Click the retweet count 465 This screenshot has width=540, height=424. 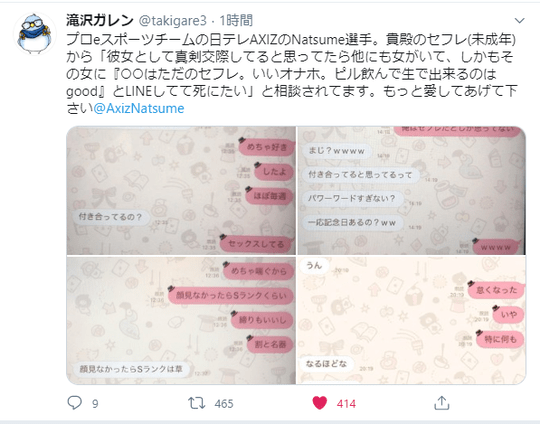pos(224,404)
